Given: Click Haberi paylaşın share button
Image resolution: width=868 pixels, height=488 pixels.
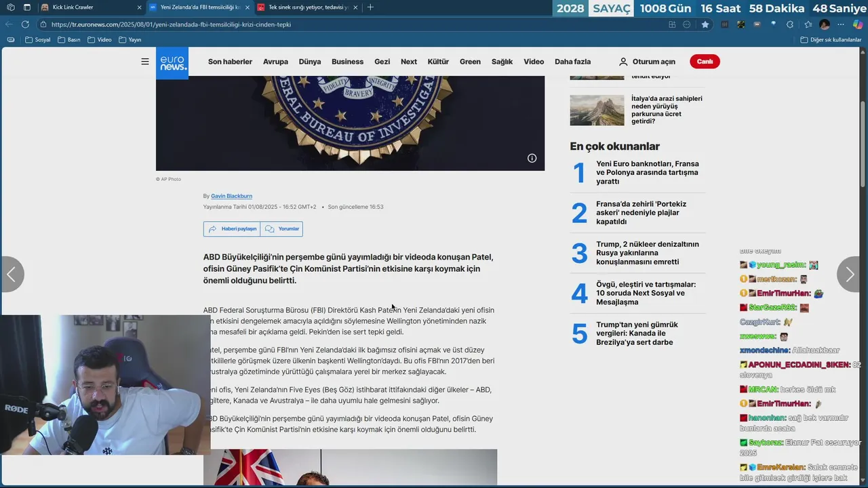Looking at the screenshot, I should [232, 229].
